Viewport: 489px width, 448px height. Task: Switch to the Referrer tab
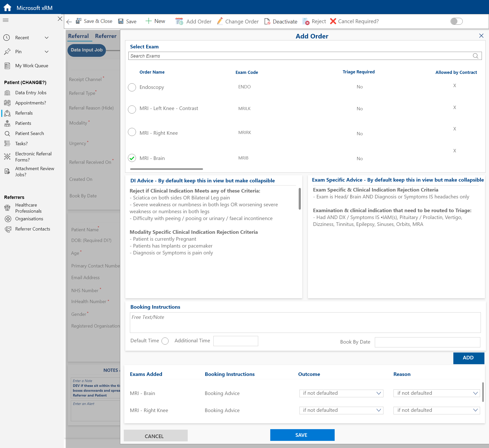point(105,36)
